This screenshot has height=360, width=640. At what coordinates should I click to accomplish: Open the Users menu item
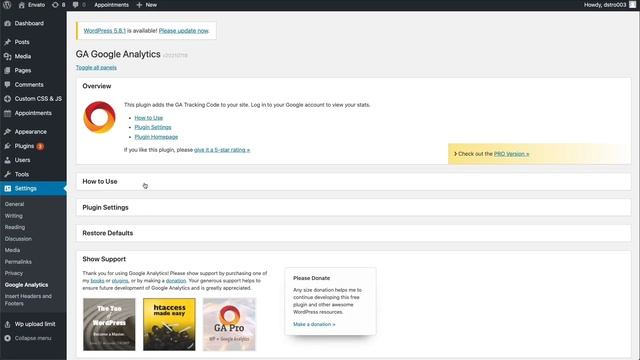tap(22, 160)
